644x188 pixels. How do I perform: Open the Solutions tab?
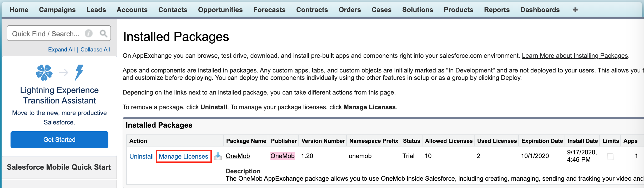coord(418,10)
